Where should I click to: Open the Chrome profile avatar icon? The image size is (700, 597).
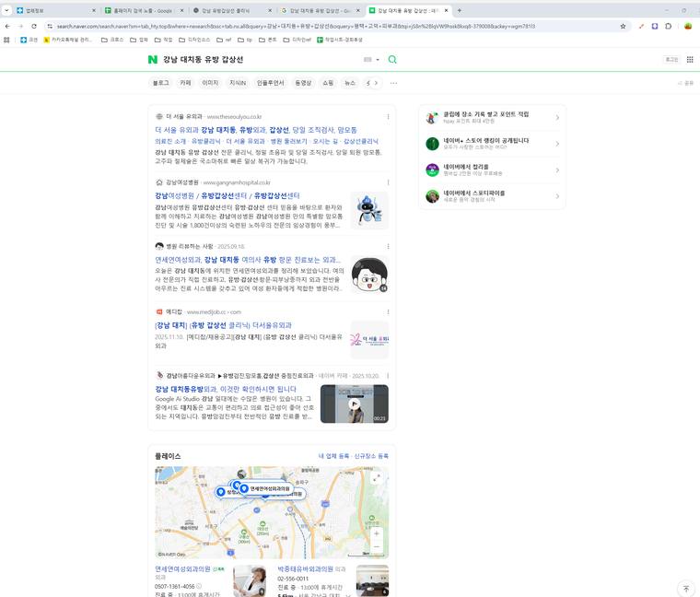688,27
